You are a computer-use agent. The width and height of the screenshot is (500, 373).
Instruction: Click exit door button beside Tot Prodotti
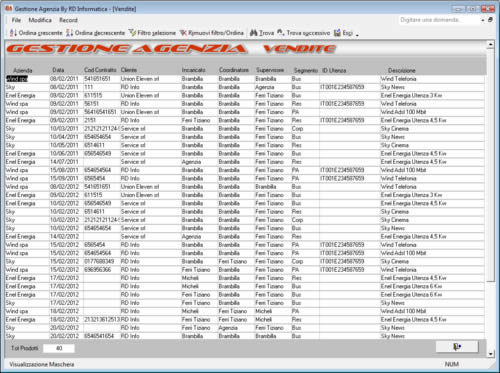457,347
